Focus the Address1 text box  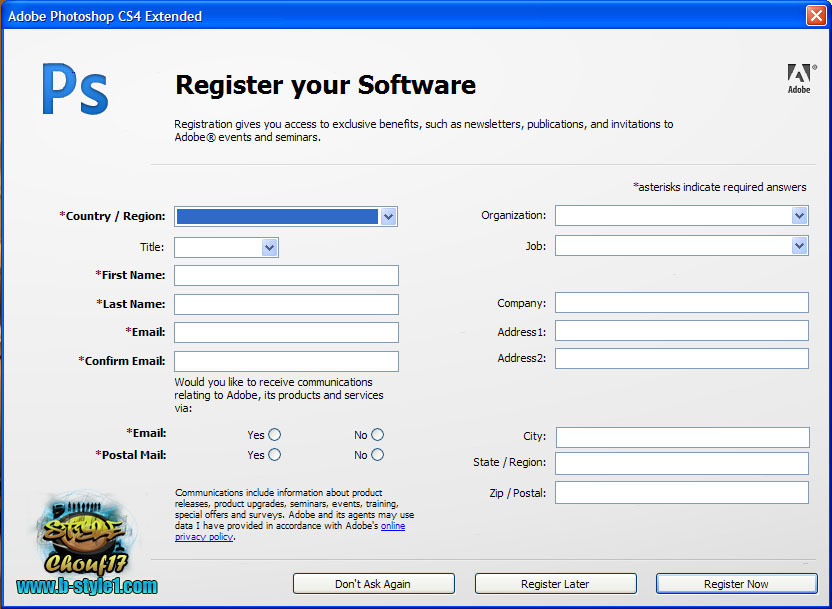[x=682, y=330]
